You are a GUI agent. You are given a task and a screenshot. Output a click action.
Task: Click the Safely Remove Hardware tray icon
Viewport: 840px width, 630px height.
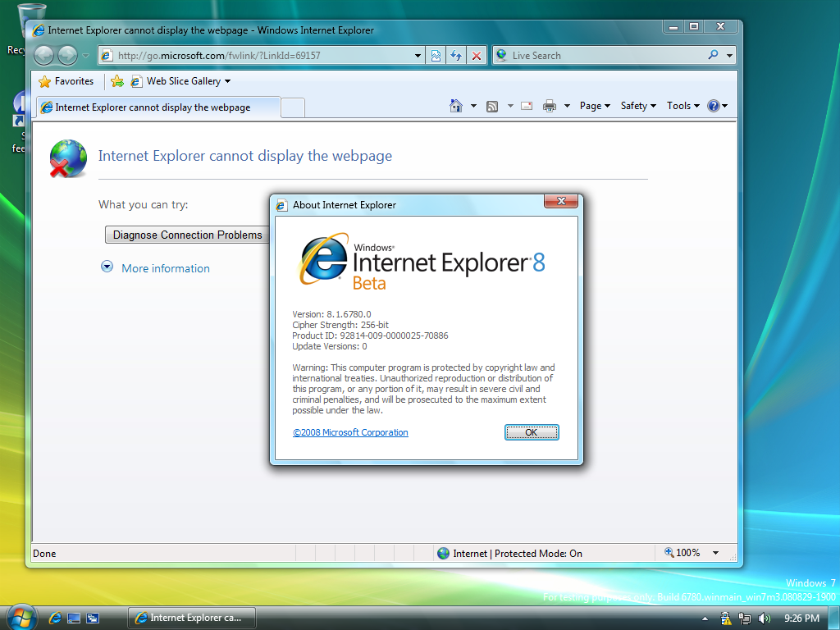[x=725, y=619]
